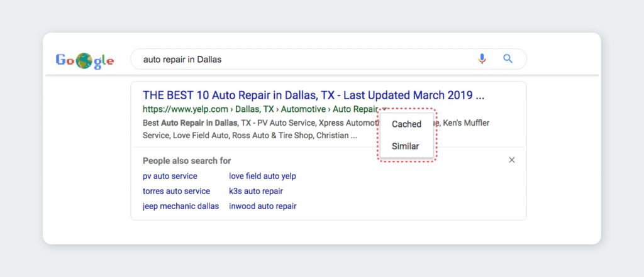Click the Google doodle logo
Screen dimensions: 644x277
pos(85,60)
